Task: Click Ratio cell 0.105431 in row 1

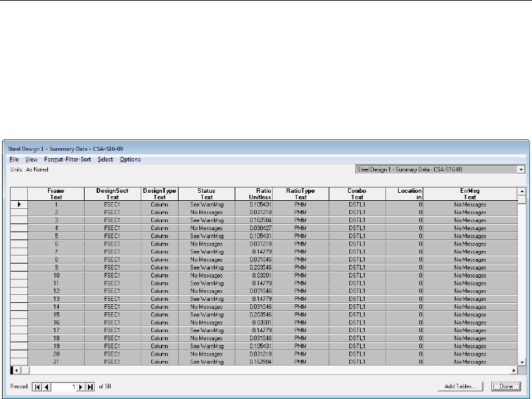Action: (x=253, y=204)
